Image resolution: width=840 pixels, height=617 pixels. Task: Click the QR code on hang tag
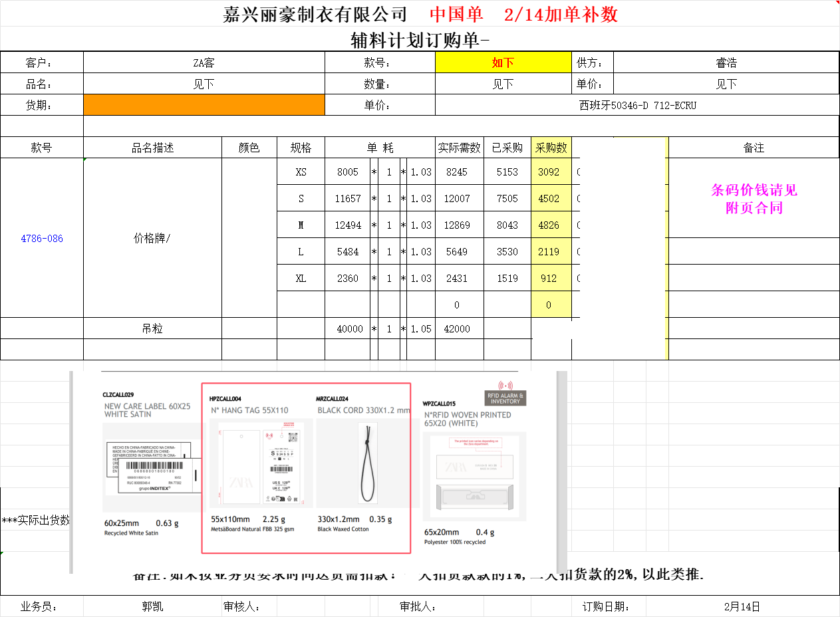click(x=292, y=437)
